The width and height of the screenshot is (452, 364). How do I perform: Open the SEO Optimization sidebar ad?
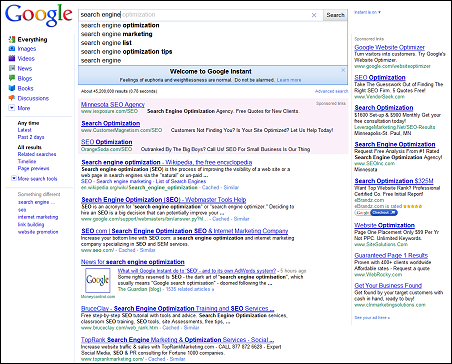[380, 77]
